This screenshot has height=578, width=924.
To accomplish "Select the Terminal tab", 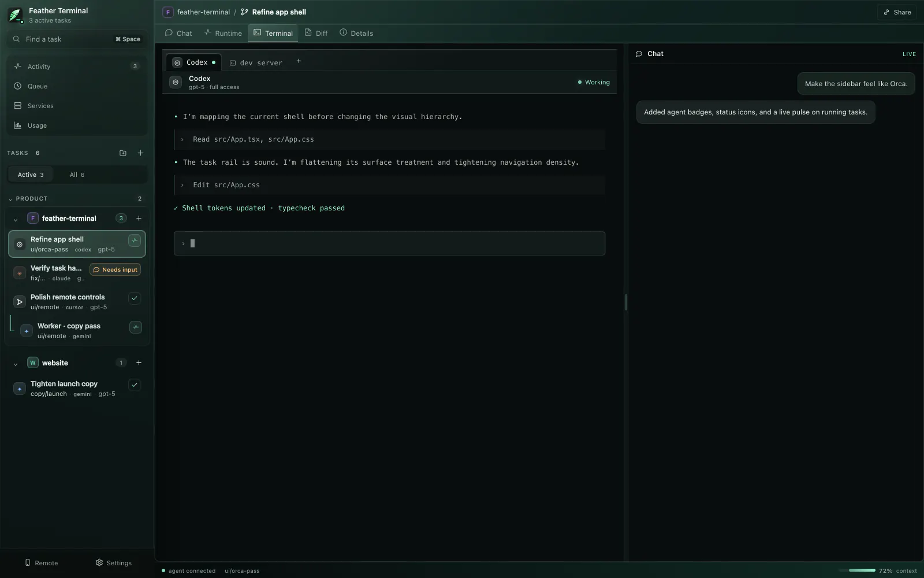I will tap(273, 34).
